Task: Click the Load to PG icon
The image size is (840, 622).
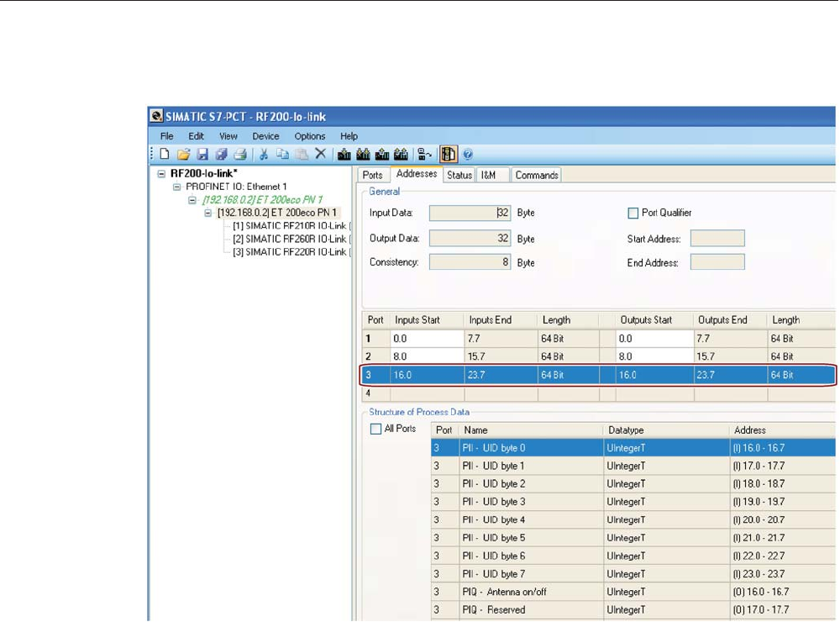Action: click(382, 155)
